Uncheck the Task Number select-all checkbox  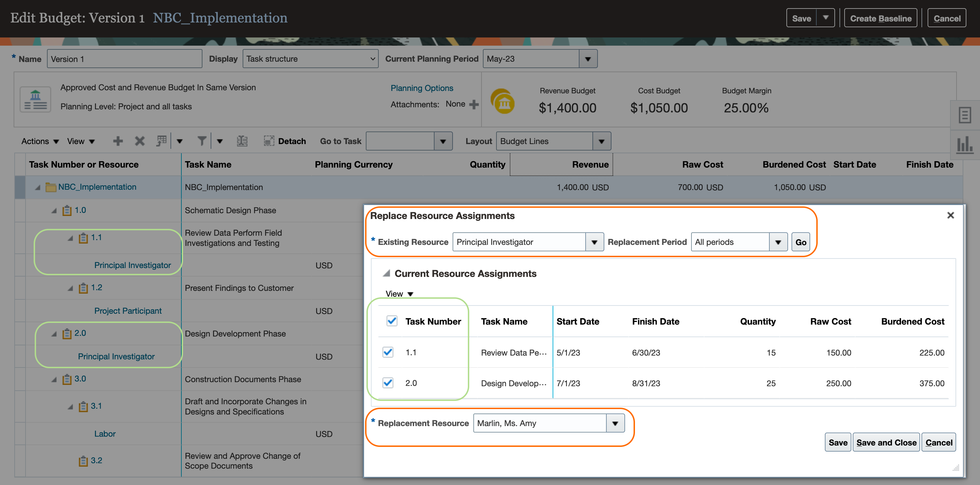(391, 321)
